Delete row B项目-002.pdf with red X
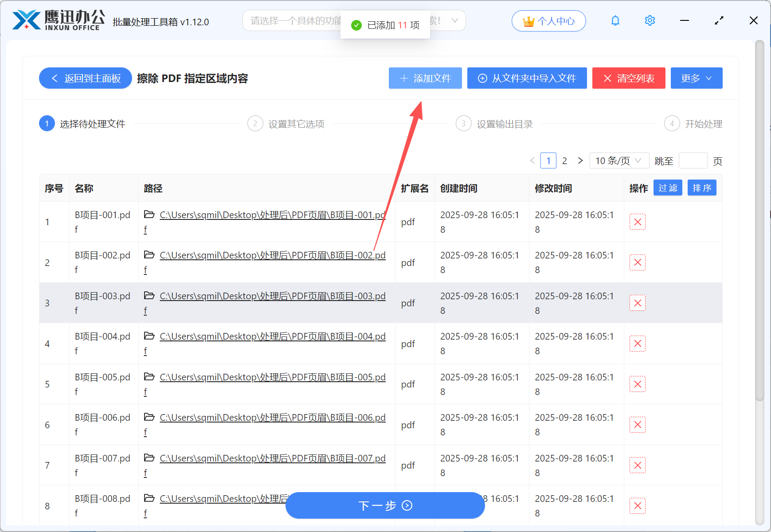The width and height of the screenshot is (771, 532). tap(638, 262)
